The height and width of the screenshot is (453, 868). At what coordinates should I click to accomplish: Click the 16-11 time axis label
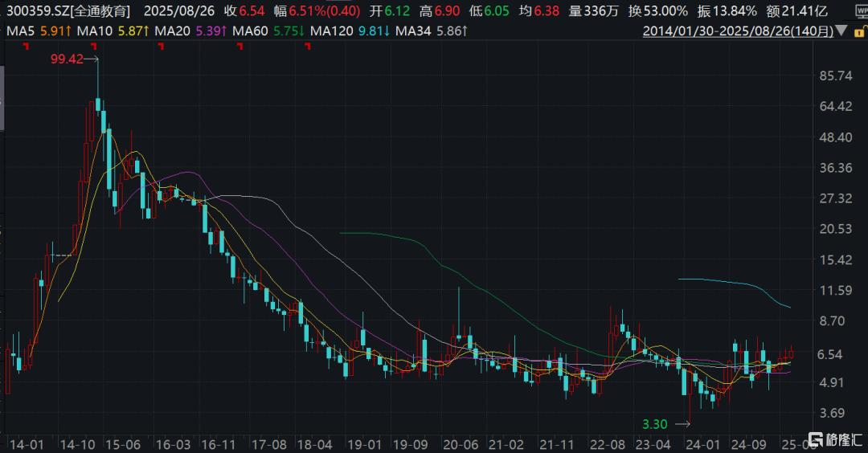point(218,445)
